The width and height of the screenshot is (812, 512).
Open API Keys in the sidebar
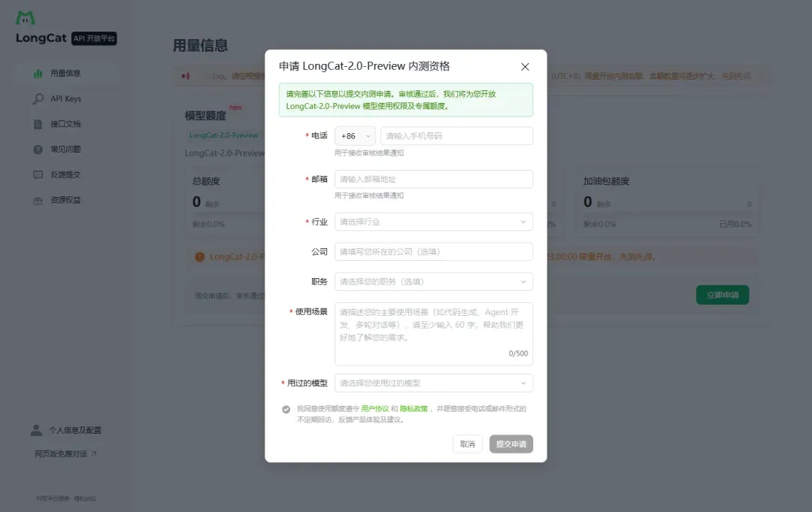coord(65,99)
